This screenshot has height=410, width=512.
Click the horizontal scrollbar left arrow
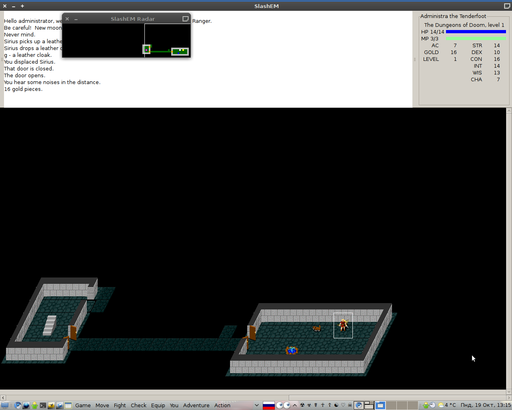(3, 397)
